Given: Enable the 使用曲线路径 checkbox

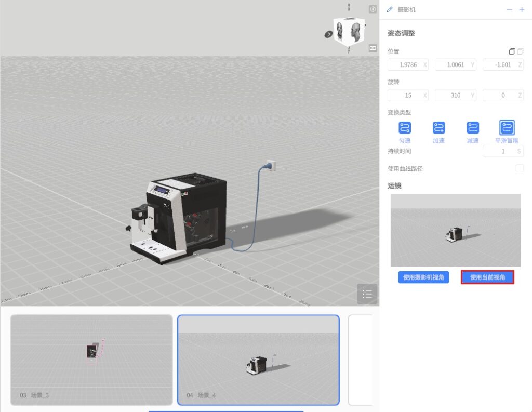Looking at the screenshot, I should click(520, 168).
